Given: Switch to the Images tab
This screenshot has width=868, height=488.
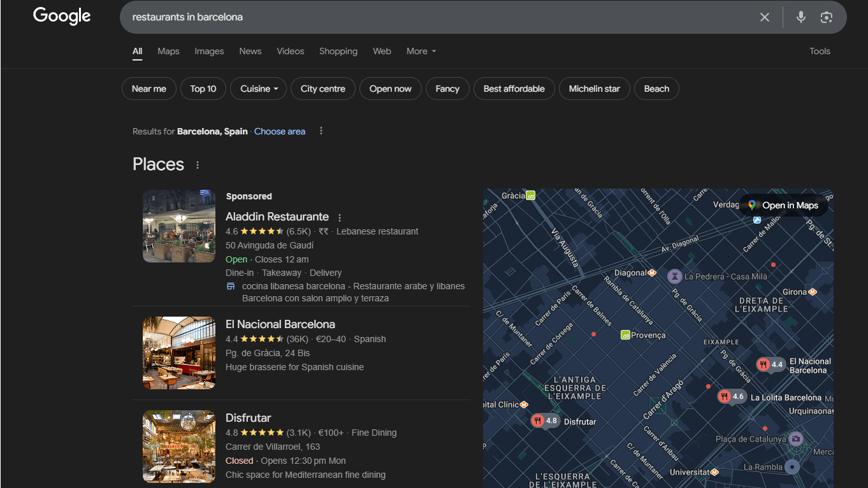Looking at the screenshot, I should (209, 51).
